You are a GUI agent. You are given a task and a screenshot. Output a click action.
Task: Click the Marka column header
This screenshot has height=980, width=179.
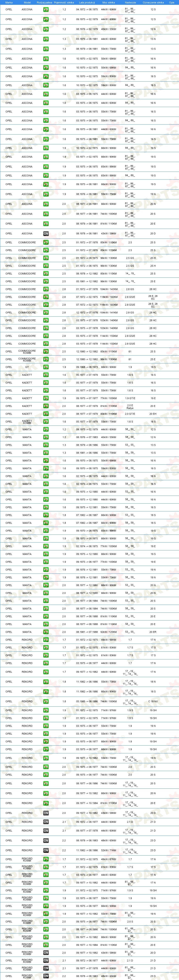click(9, 2)
